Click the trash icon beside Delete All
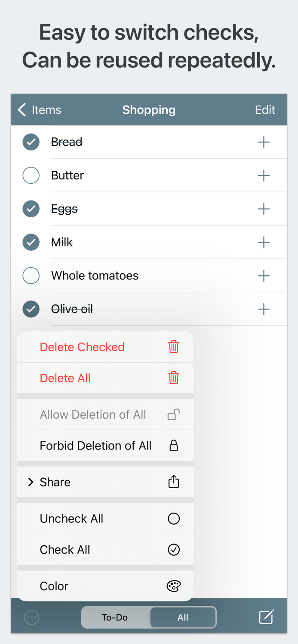Screen dimensions: 298x644 (x=173, y=378)
